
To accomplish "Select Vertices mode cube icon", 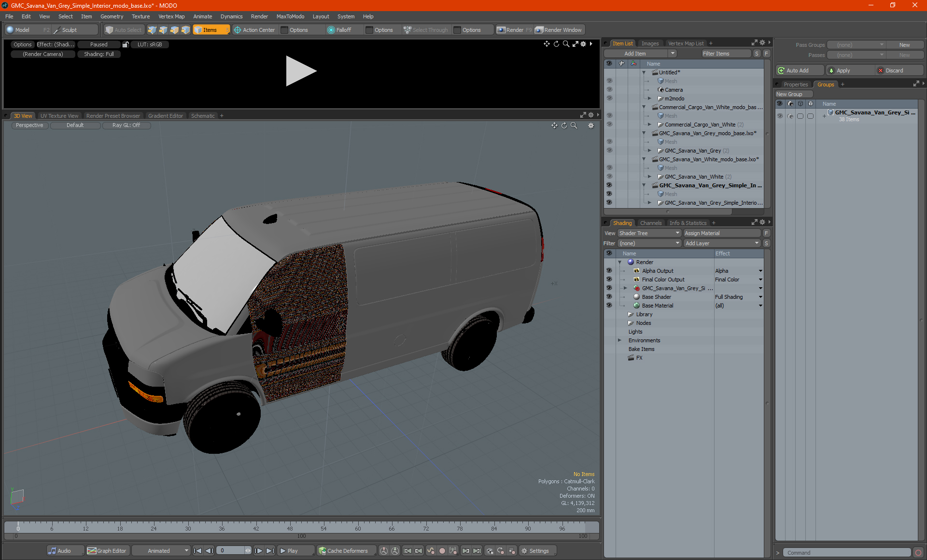I will 152,30.
